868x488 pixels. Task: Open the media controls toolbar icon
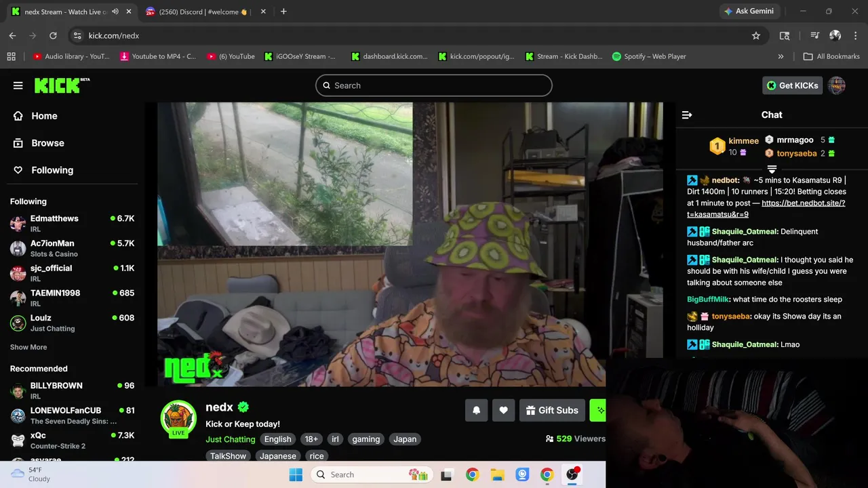coord(815,36)
